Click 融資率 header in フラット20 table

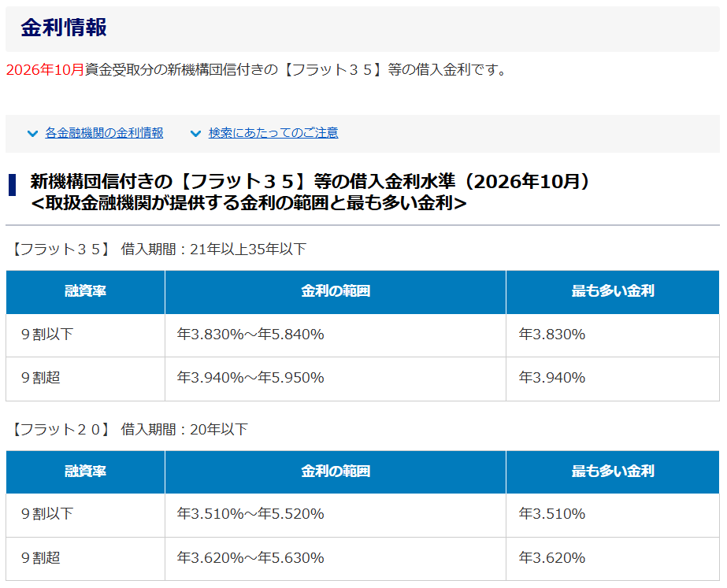(x=85, y=472)
